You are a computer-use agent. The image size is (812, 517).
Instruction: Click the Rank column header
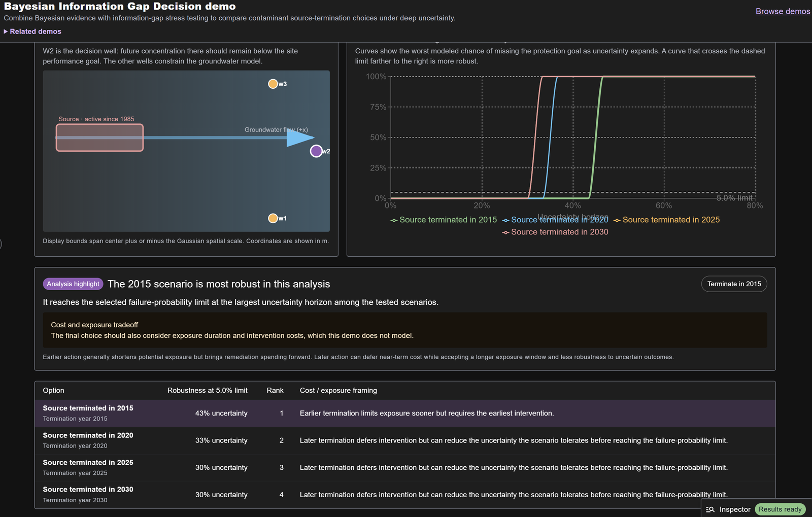click(275, 390)
